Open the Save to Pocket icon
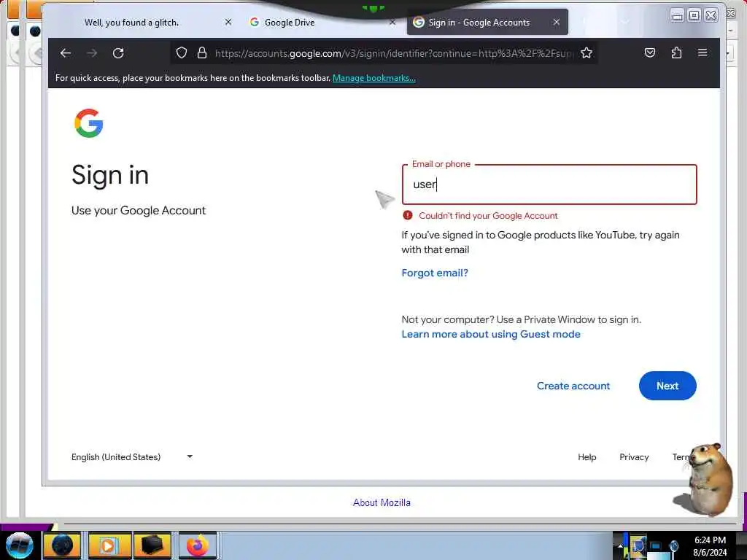 pyautogui.click(x=650, y=52)
